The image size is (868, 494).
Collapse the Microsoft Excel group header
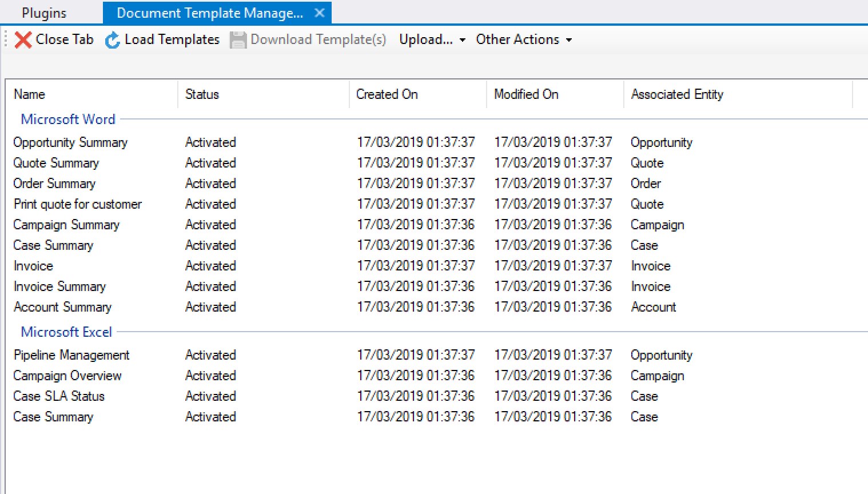[66, 332]
